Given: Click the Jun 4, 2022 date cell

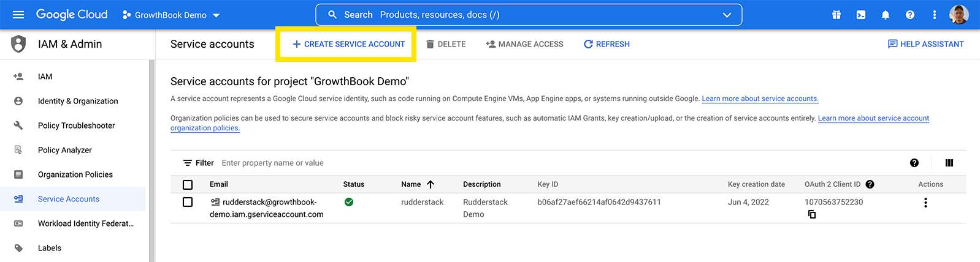Looking at the screenshot, I should click(748, 202).
